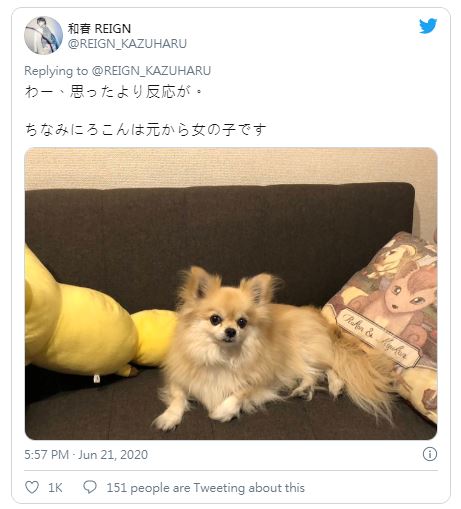The width and height of the screenshot is (461, 509).
Task: Click the tweet line 'わー、思ったより反応が・'
Action: coord(114,92)
